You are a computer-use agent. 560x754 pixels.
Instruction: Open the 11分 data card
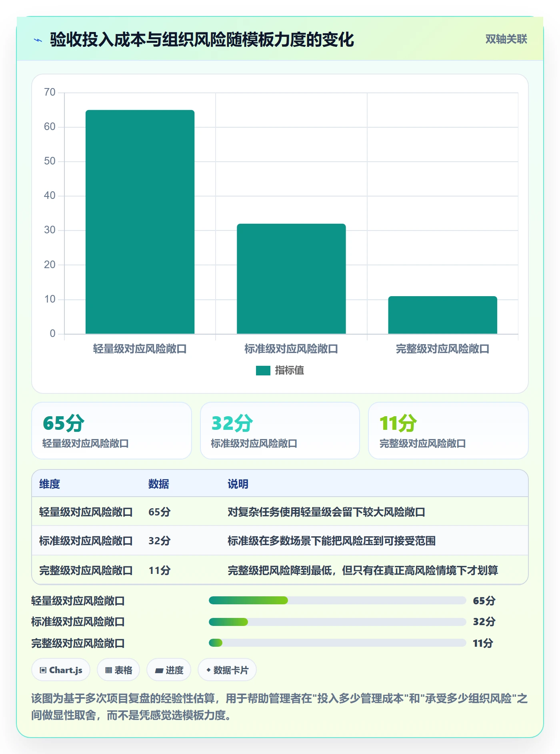448,431
